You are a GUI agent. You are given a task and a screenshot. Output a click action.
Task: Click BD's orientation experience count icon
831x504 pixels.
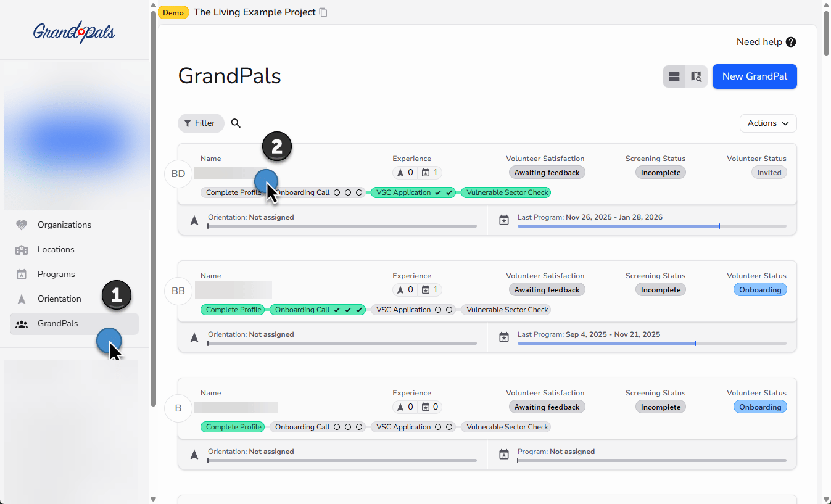click(x=400, y=173)
